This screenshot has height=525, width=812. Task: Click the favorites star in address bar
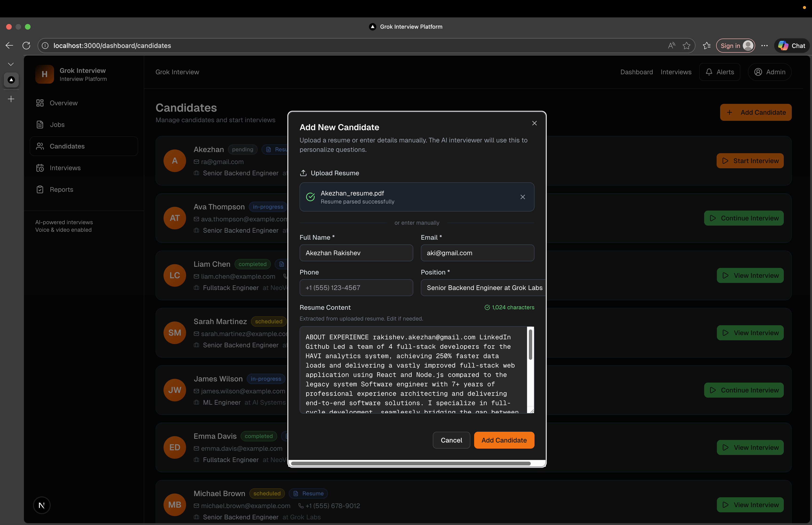tap(686, 46)
